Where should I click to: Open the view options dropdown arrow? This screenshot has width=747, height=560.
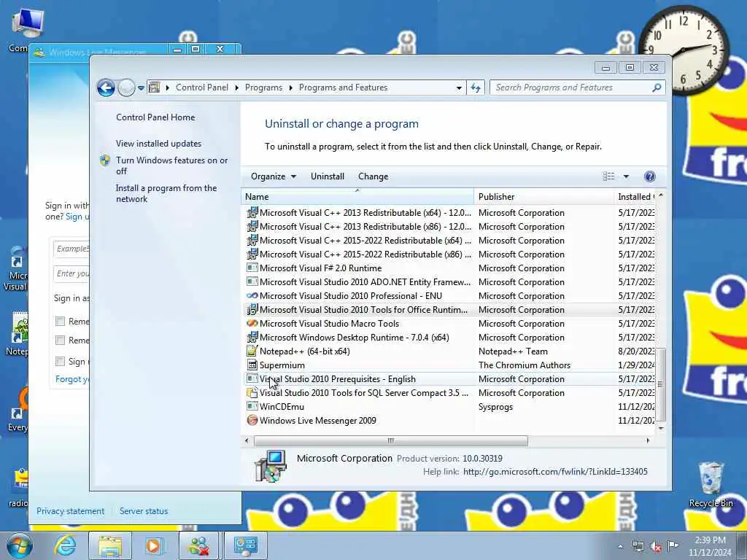coord(626,176)
